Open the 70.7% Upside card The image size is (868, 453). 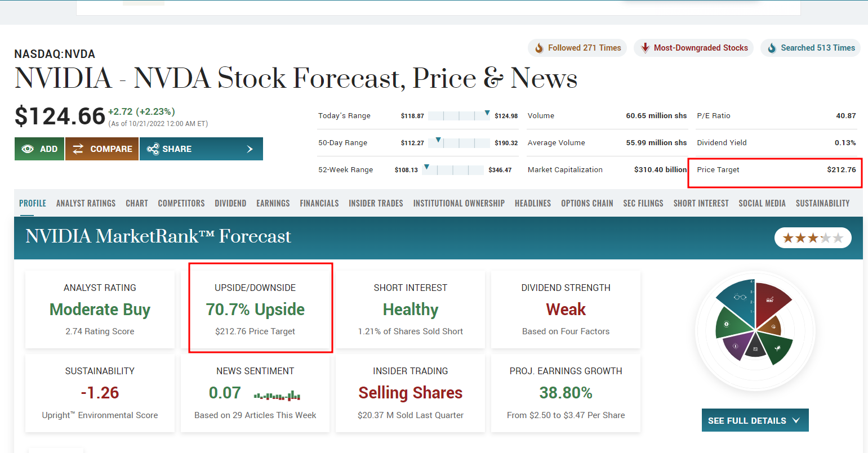[x=255, y=310]
